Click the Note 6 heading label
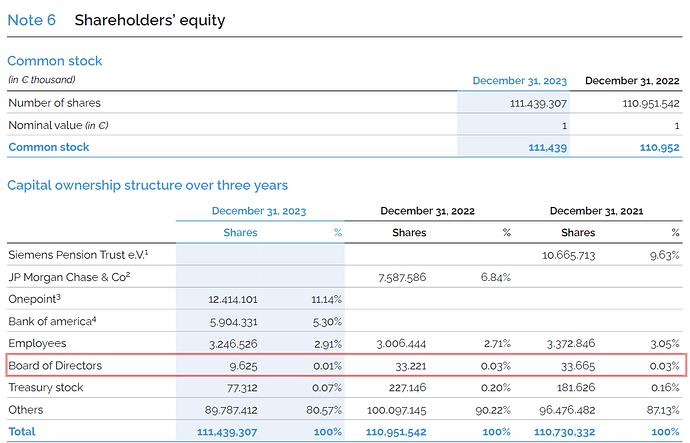The width and height of the screenshot is (690, 443). click(34, 20)
